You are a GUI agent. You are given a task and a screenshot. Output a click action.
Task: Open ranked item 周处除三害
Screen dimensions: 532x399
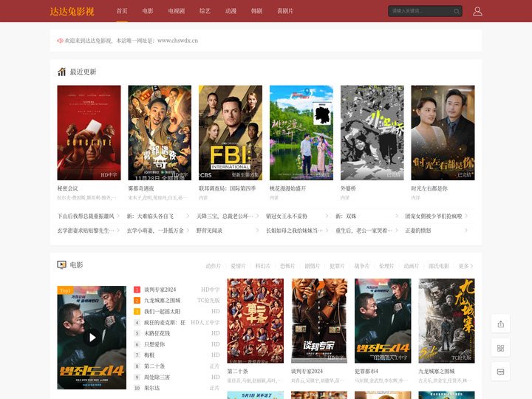coord(157,378)
